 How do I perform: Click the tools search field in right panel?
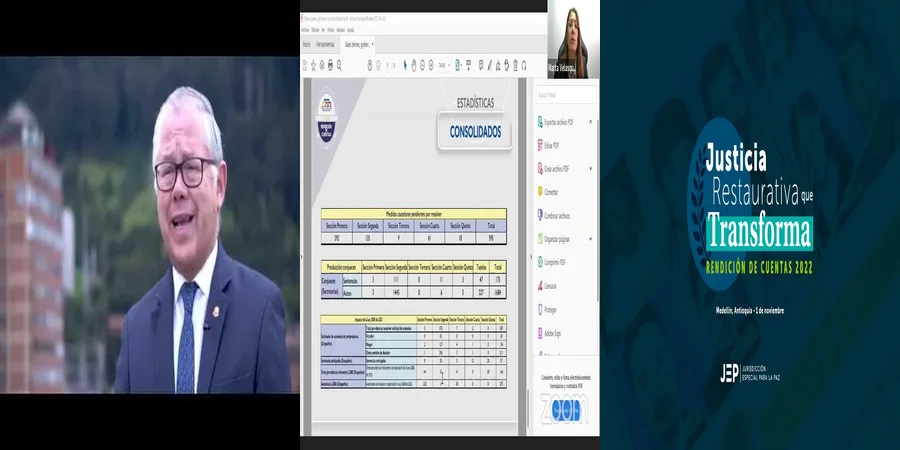(x=565, y=95)
